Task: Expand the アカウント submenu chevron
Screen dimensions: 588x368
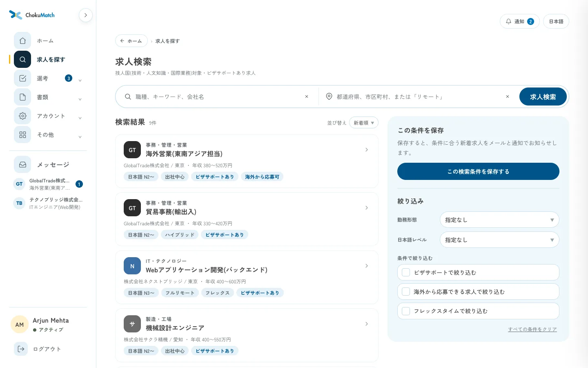Action: [80, 118]
